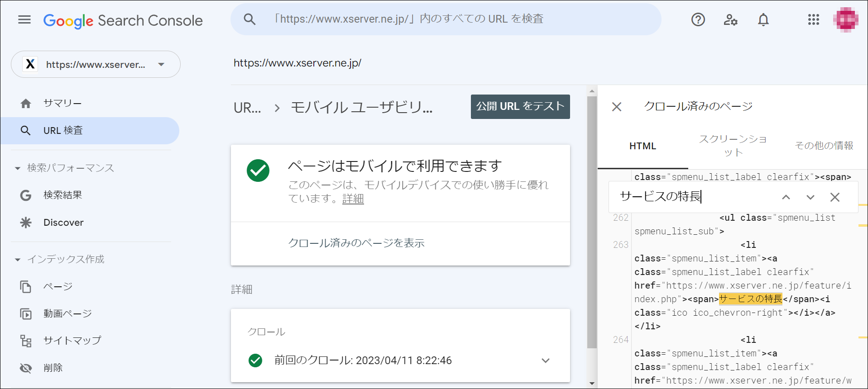Click the green check beside 前回のクロール
This screenshot has width=868, height=389.
[x=255, y=361]
